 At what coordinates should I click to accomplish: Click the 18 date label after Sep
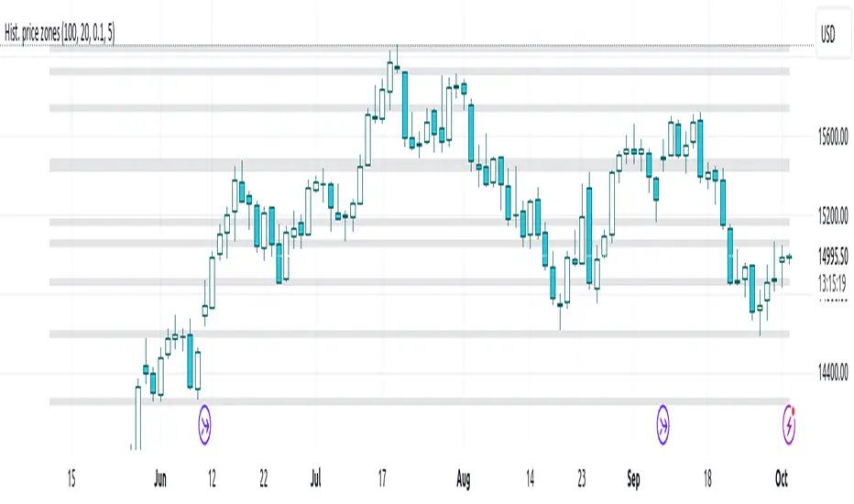click(708, 478)
